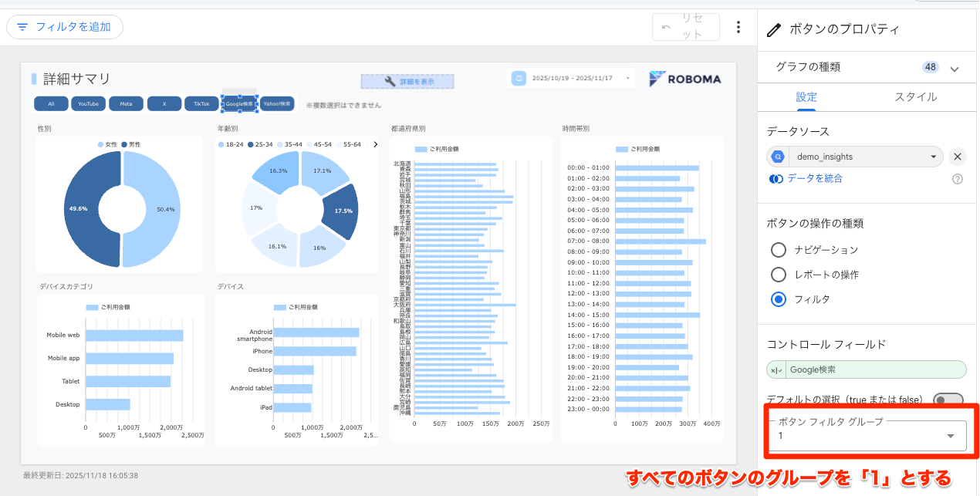Image resolution: width=980 pixels, height=496 pixels.
Task: Select the ナビゲーション radio button
Action: (x=779, y=250)
